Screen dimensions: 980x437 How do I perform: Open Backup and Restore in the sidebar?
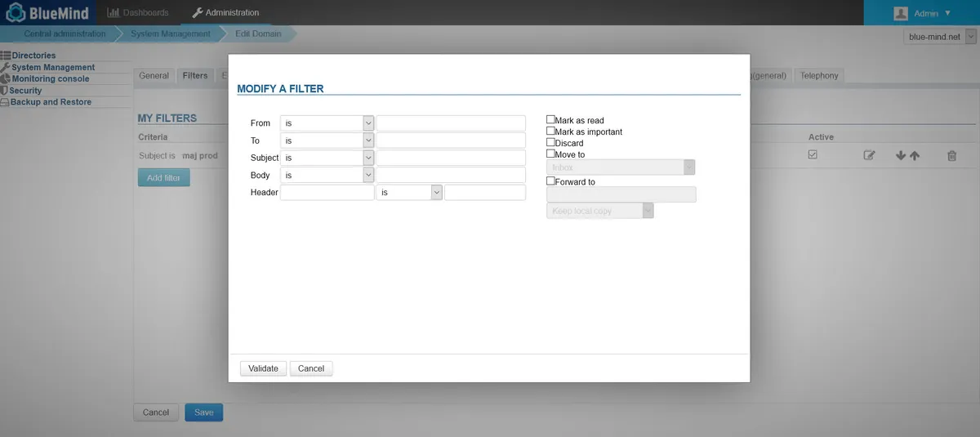coord(51,102)
